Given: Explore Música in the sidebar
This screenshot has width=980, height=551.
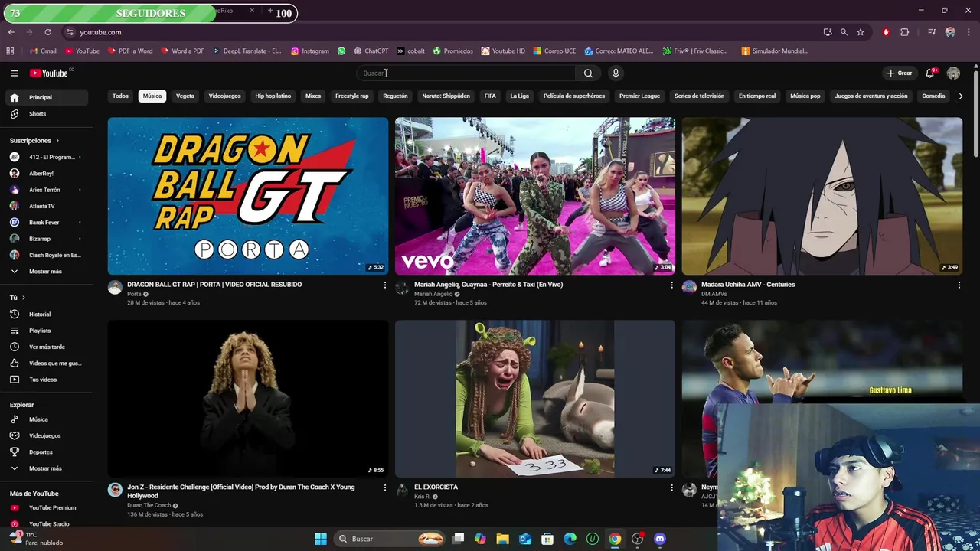Looking at the screenshot, I should coord(46,419).
